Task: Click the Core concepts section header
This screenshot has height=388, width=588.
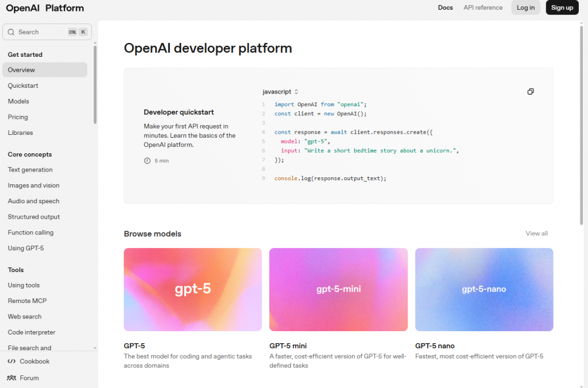Action: [30, 154]
